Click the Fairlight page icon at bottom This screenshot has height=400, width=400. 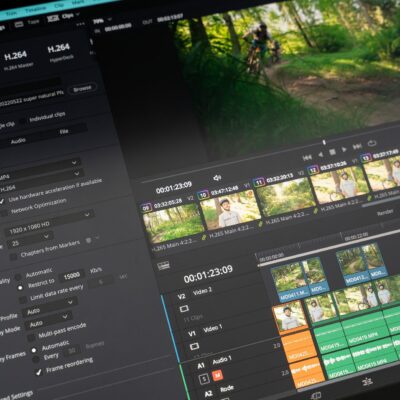point(367,382)
